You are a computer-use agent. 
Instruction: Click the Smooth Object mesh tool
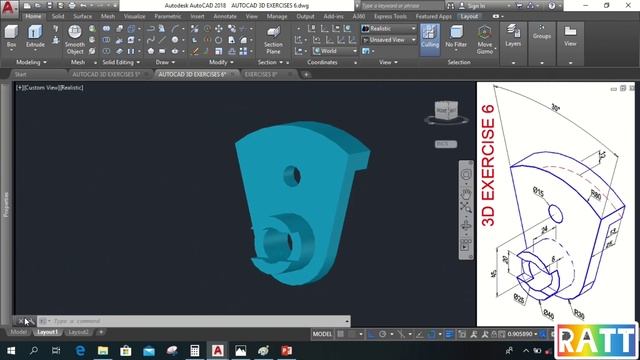click(x=75, y=39)
